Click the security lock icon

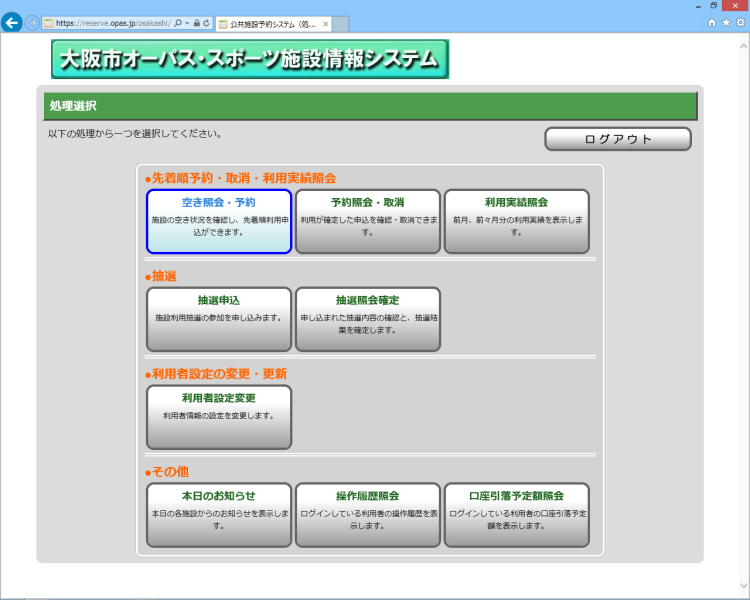[197, 23]
